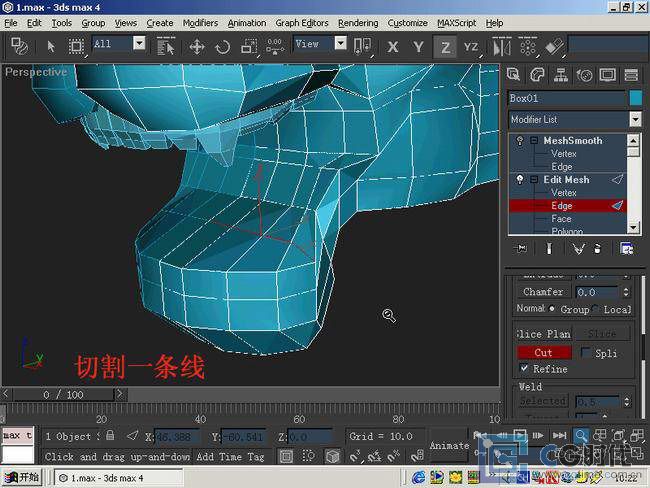Restrict to YZ plane

pos(471,46)
